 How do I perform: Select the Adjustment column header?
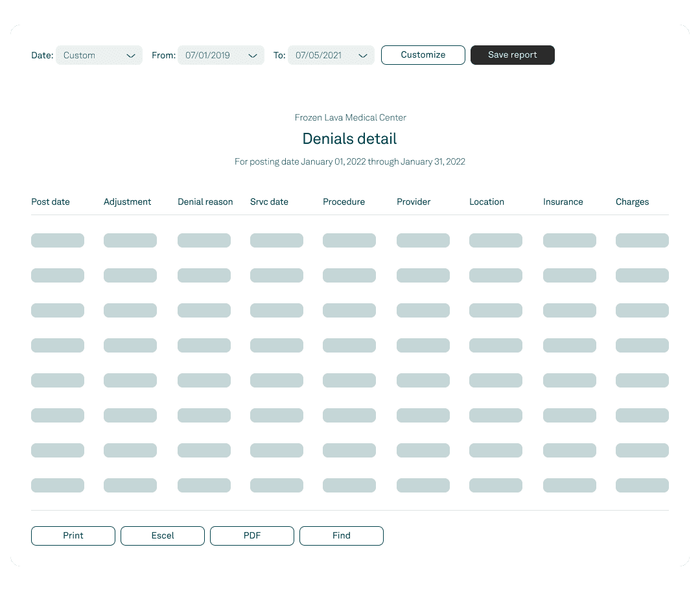coord(127,202)
